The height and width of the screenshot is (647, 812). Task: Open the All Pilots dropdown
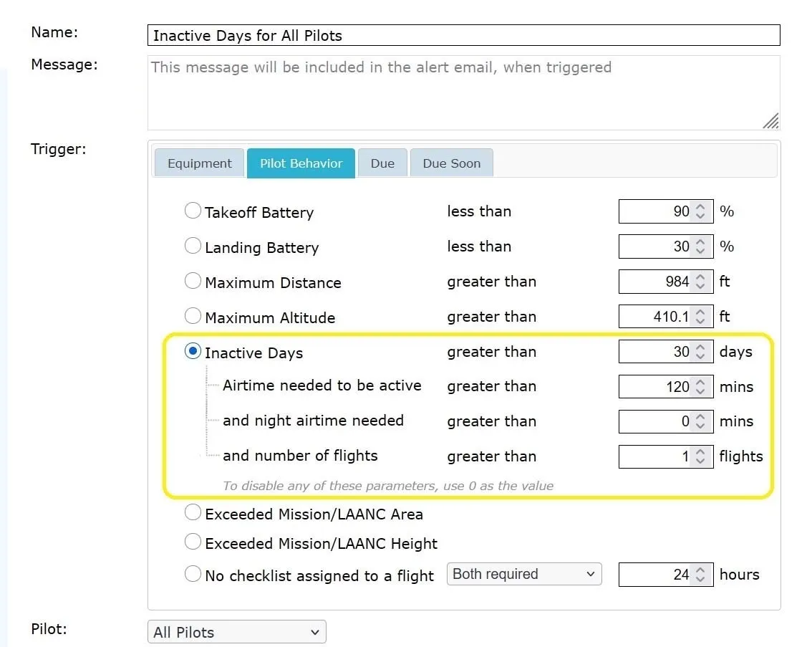237,632
